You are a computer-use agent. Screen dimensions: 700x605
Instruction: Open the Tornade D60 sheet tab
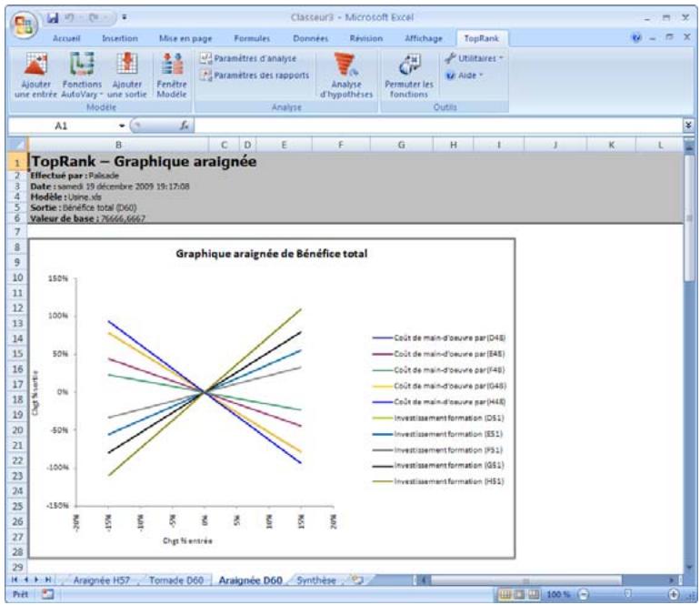coord(176,580)
